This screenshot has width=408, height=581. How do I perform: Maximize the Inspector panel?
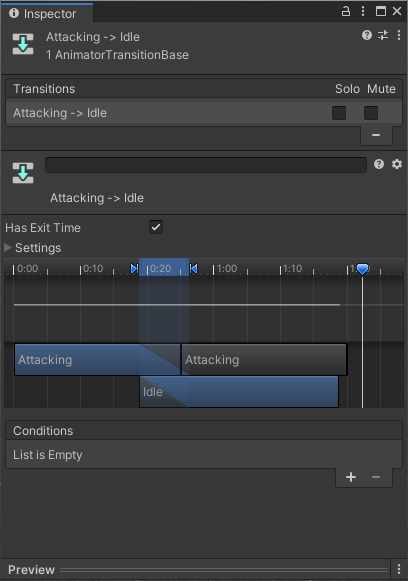coord(381,11)
